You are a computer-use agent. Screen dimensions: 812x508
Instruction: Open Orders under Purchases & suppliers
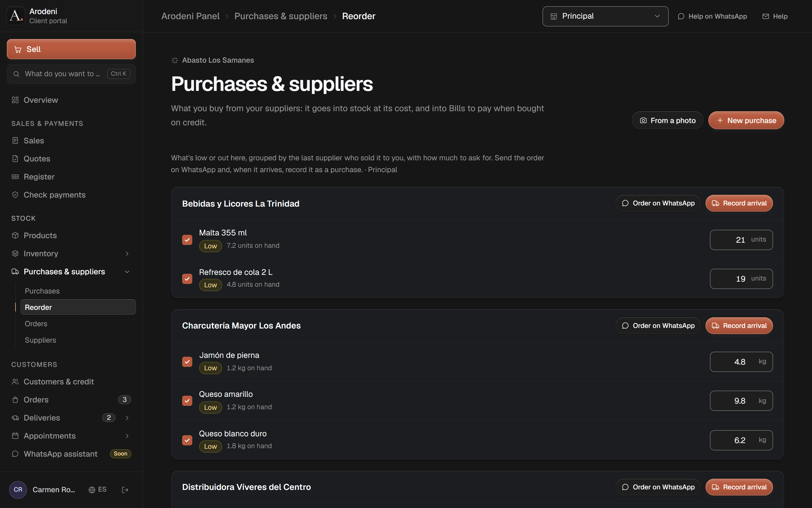tap(78, 324)
